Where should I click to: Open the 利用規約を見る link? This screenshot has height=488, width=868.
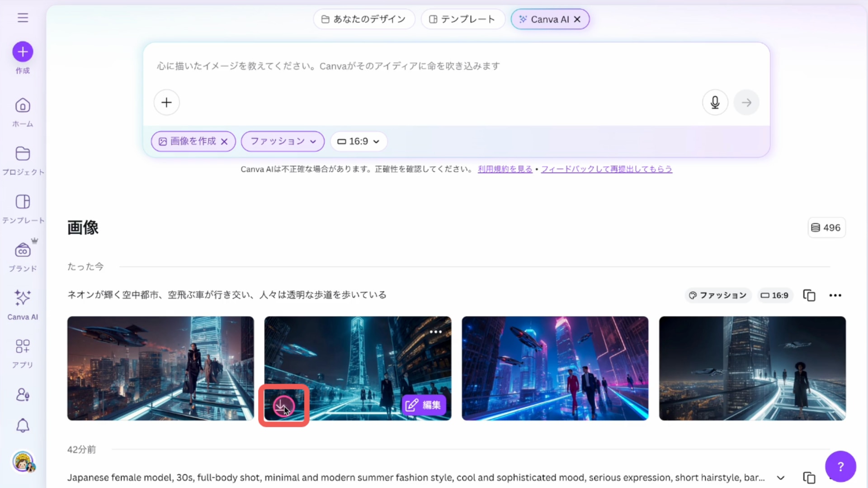coord(505,169)
